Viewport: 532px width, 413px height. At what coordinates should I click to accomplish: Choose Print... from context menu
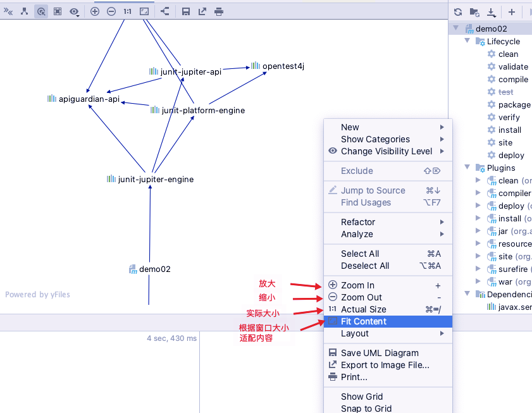point(388,377)
